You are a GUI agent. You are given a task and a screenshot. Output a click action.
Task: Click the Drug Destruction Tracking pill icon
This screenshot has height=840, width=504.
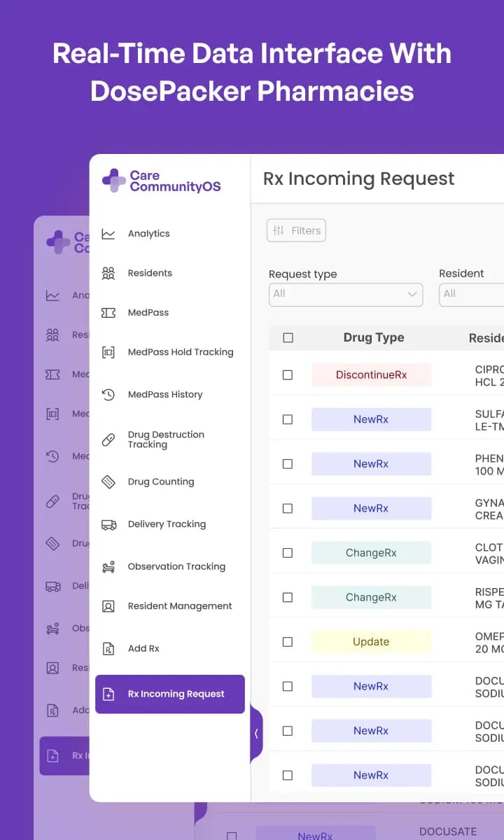coord(108,440)
